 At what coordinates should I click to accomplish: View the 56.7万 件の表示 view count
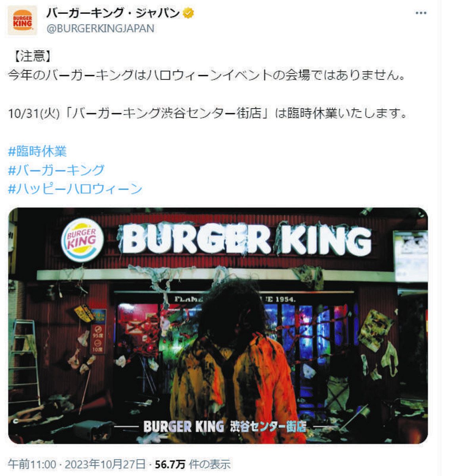(x=193, y=464)
